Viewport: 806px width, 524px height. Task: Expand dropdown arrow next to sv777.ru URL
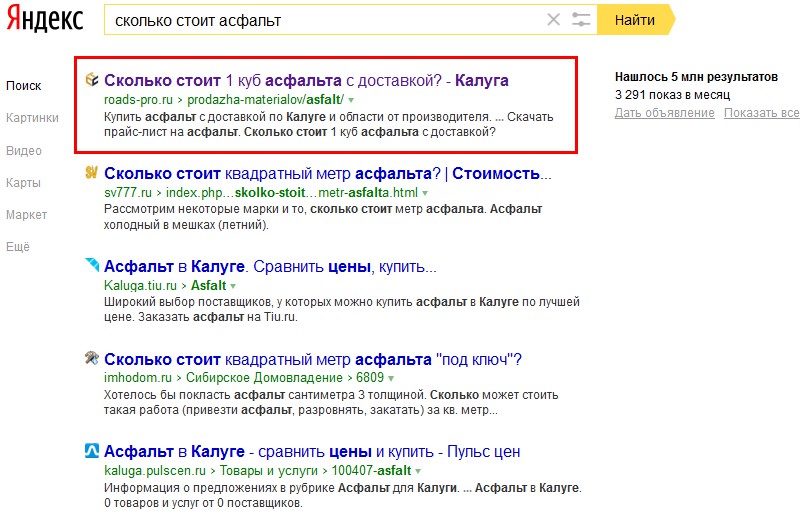tap(425, 192)
